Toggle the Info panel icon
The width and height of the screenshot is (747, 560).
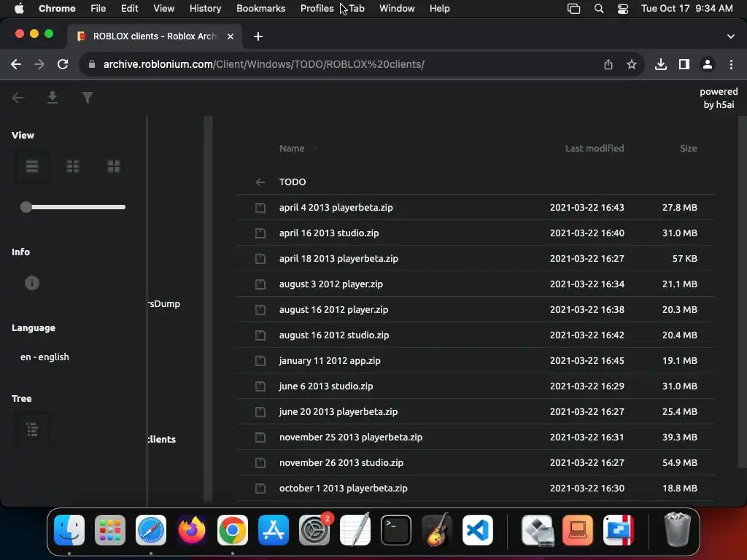point(32,283)
